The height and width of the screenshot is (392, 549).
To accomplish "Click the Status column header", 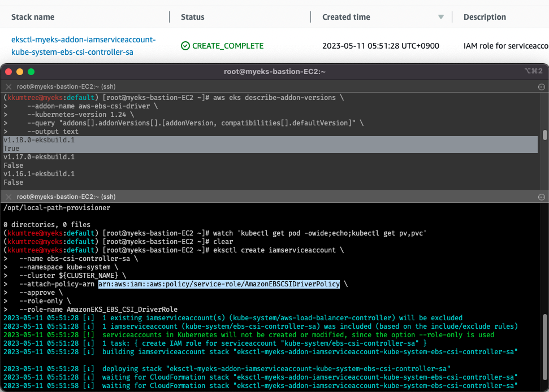I will click(x=193, y=17).
